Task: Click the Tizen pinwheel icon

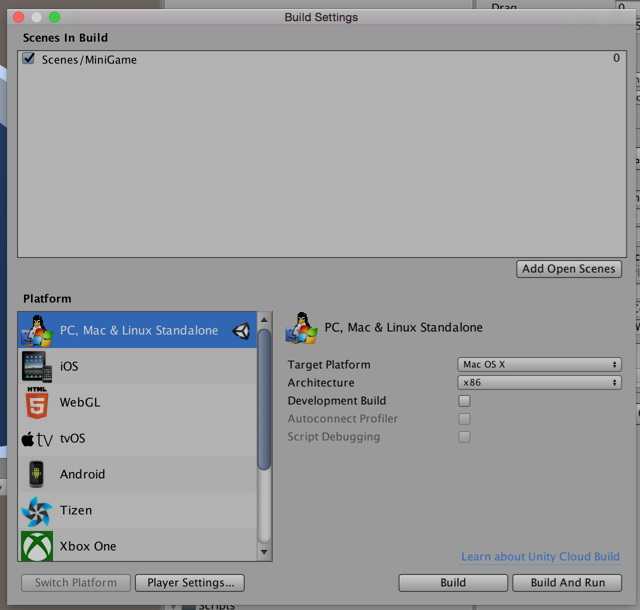Action: point(37,511)
